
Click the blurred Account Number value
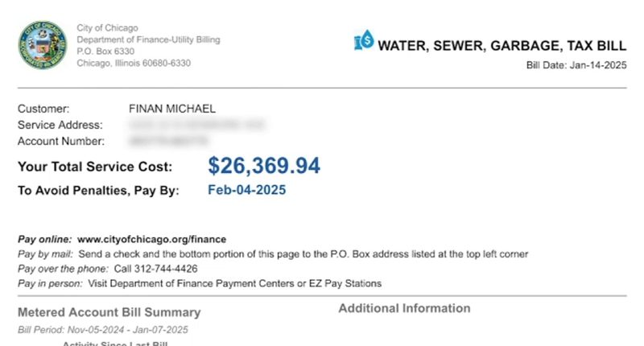173,142
